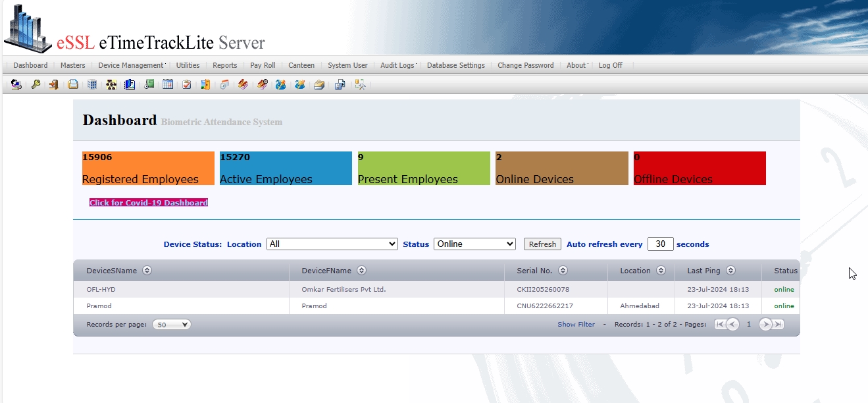Viewport: 868px width, 403px height.
Task: Click the Log Off menu item
Action: tap(611, 65)
